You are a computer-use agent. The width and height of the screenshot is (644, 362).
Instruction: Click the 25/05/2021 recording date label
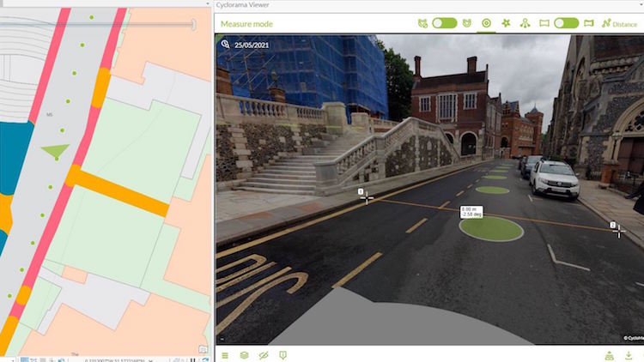pyautogui.click(x=252, y=44)
